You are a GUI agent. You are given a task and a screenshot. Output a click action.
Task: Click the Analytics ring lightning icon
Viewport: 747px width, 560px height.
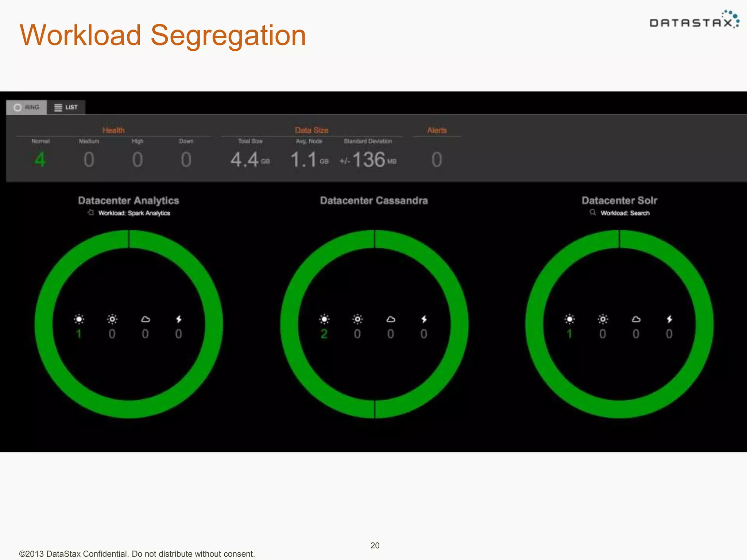coord(179,319)
